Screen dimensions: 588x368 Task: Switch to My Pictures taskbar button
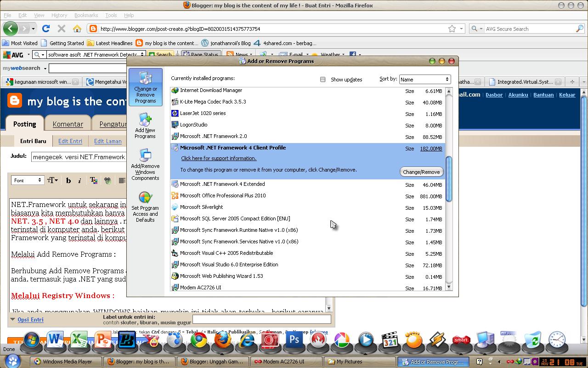tap(360, 362)
